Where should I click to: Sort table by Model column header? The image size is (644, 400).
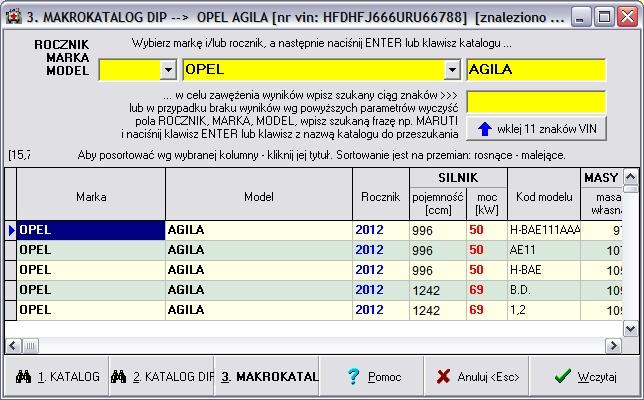pos(259,194)
